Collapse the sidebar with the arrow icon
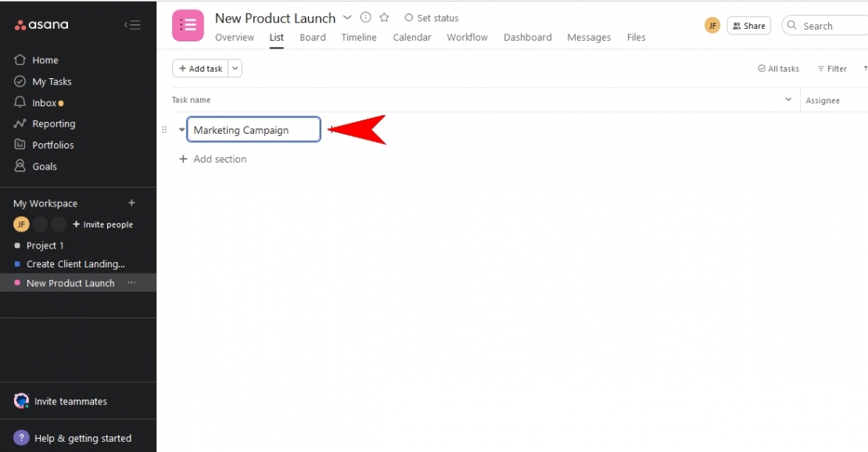This screenshot has width=868, height=452. (x=132, y=24)
